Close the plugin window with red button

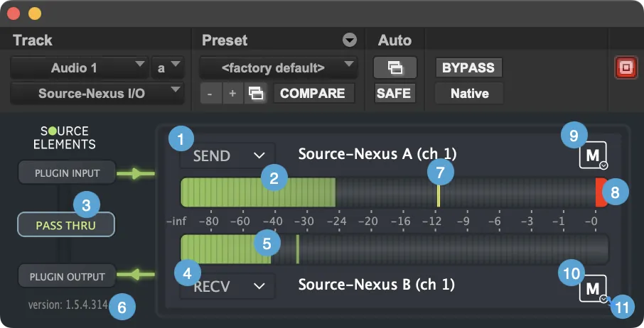point(14,13)
